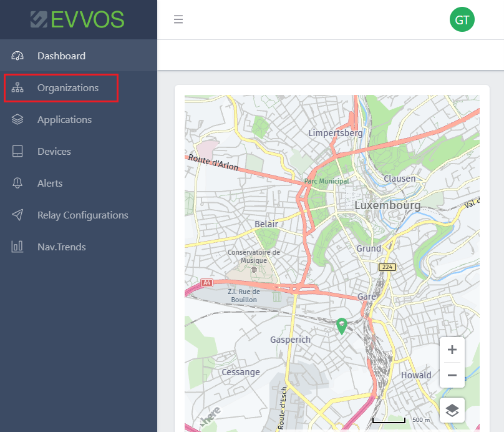Click the Gare label on map

367,297
